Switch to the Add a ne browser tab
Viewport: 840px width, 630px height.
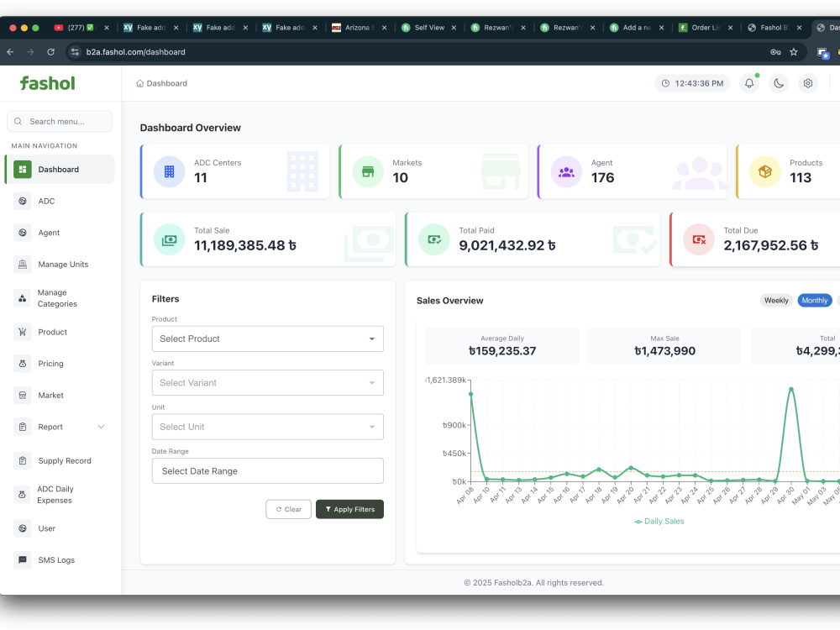coord(637,28)
